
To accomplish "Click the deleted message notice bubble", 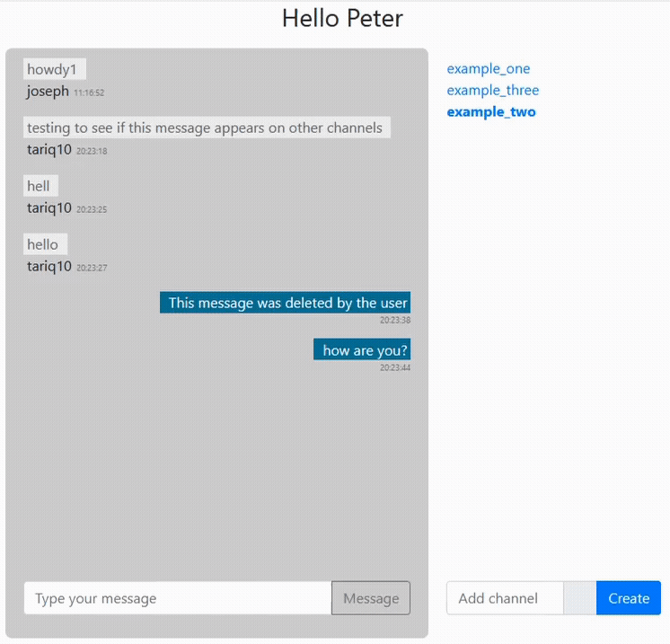I will pos(287,303).
